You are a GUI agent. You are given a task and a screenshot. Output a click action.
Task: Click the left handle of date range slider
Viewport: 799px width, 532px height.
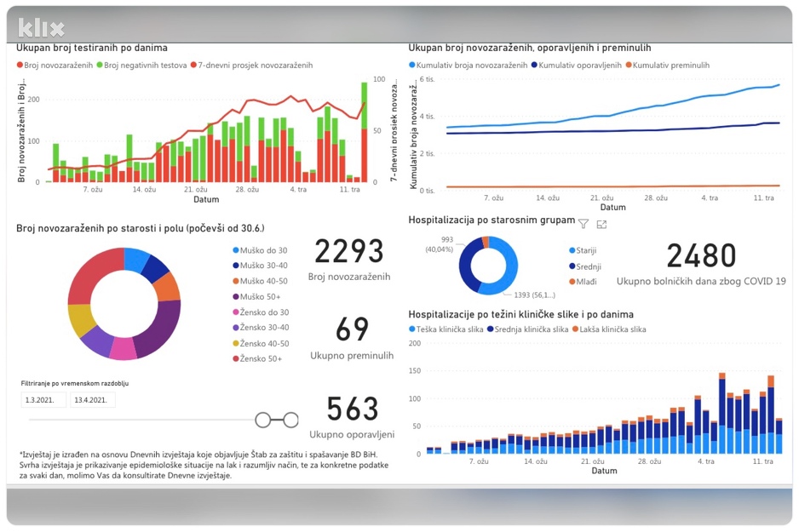point(263,420)
